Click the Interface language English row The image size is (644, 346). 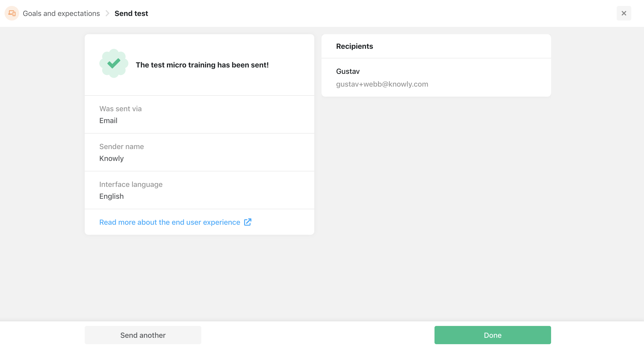click(199, 190)
